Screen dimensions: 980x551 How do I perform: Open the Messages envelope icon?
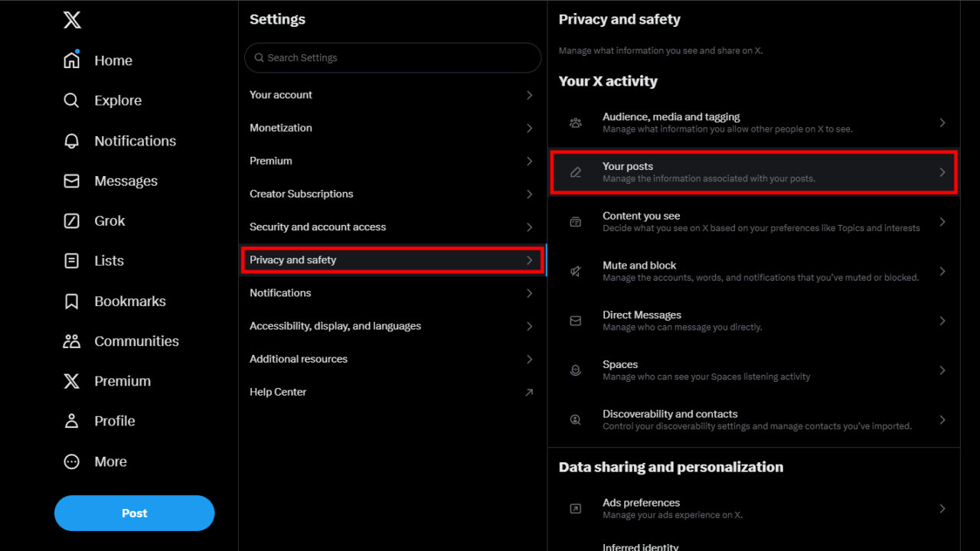(x=70, y=181)
